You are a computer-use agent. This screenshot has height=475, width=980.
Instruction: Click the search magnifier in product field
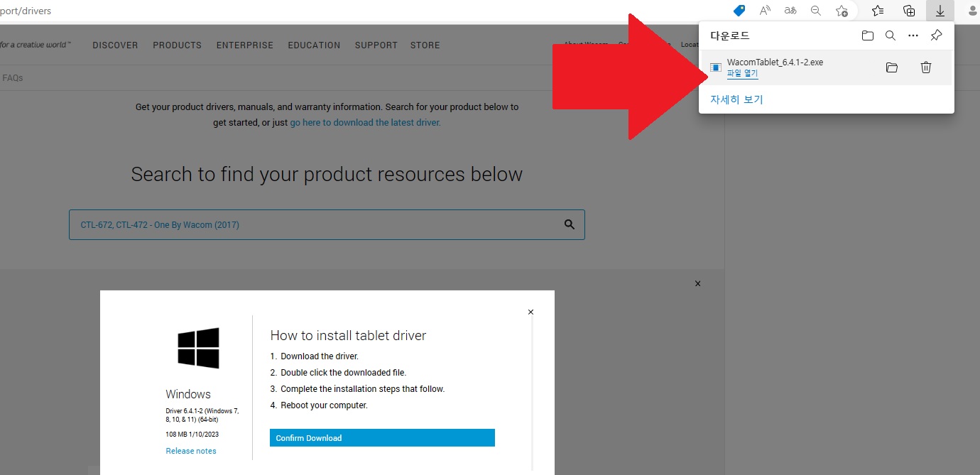[570, 224]
